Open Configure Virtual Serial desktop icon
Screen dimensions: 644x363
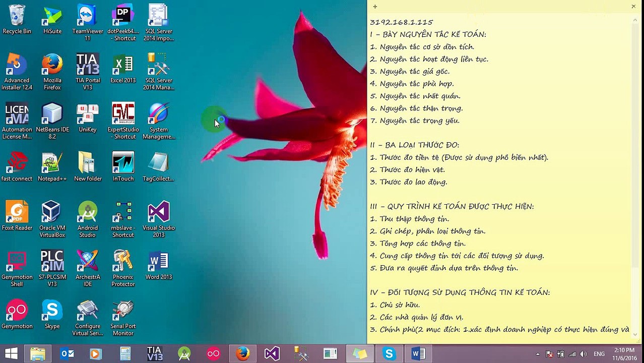point(87,318)
